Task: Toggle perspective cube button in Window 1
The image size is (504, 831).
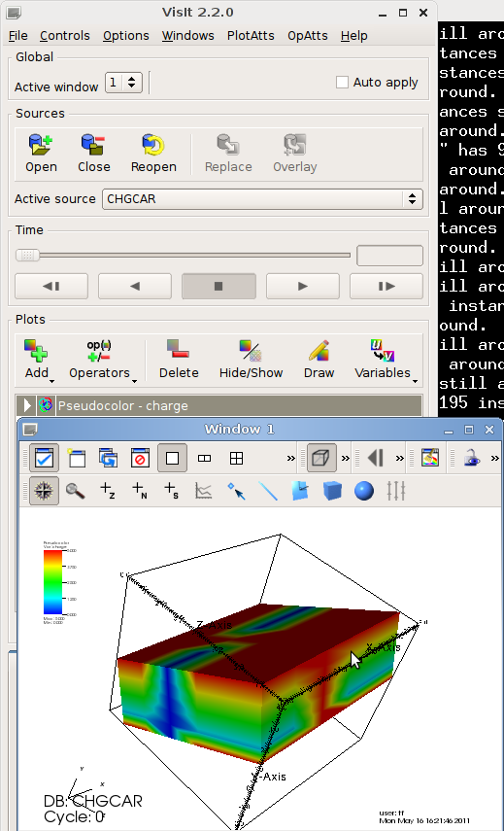Action: (x=321, y=458)
